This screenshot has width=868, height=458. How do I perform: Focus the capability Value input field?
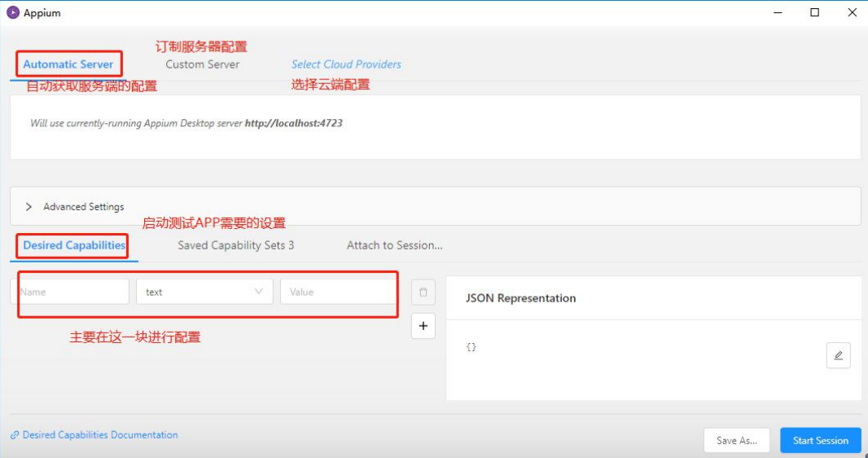pyautogui.click(x=339, y=292)
